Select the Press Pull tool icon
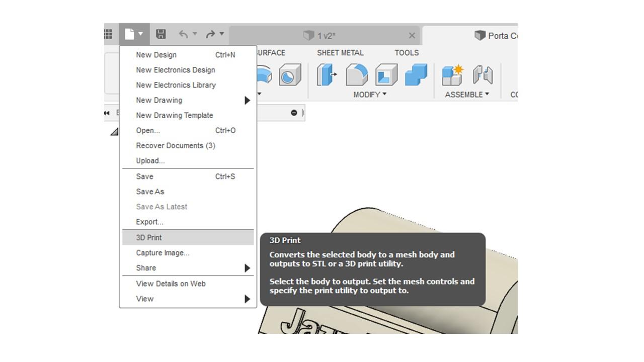This screenshot has height=362, width=644. pyautogui.click(x=327, y=75)
